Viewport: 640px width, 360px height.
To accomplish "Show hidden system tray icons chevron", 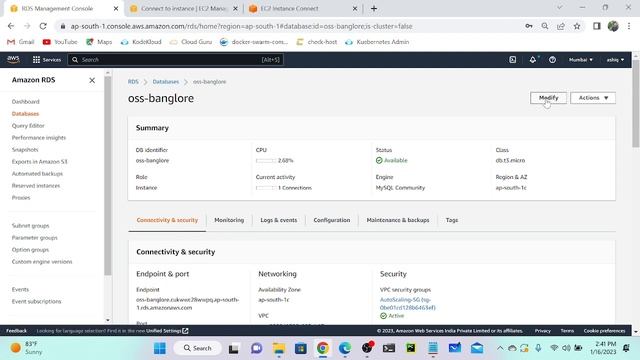I will click(x=500, y=348).
